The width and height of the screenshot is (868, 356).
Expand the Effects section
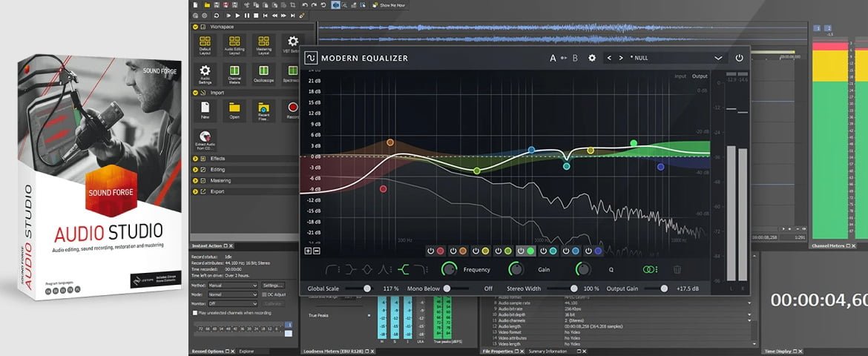pos(195,159)
